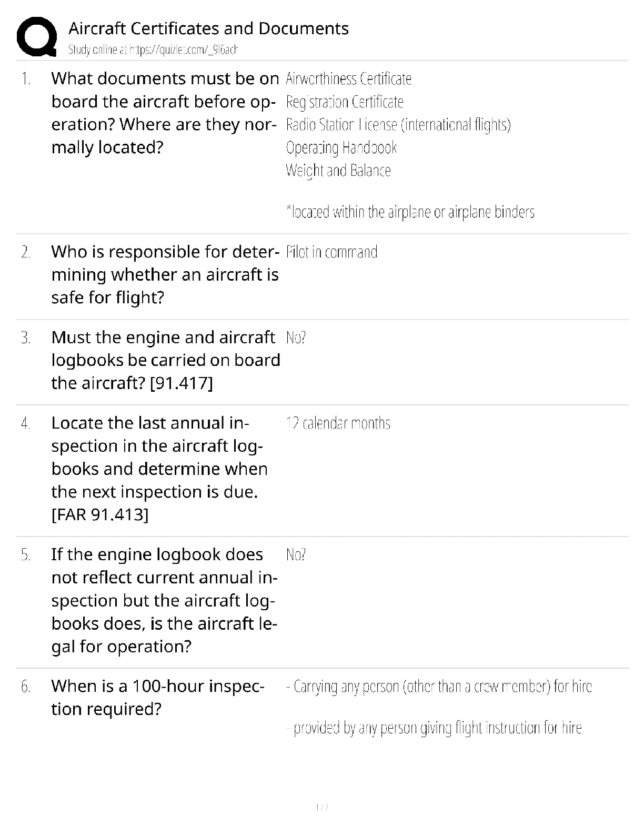Click the 1/2 page number indicator
The width and height of the screenshot is (644, 834).
[322, 807]
